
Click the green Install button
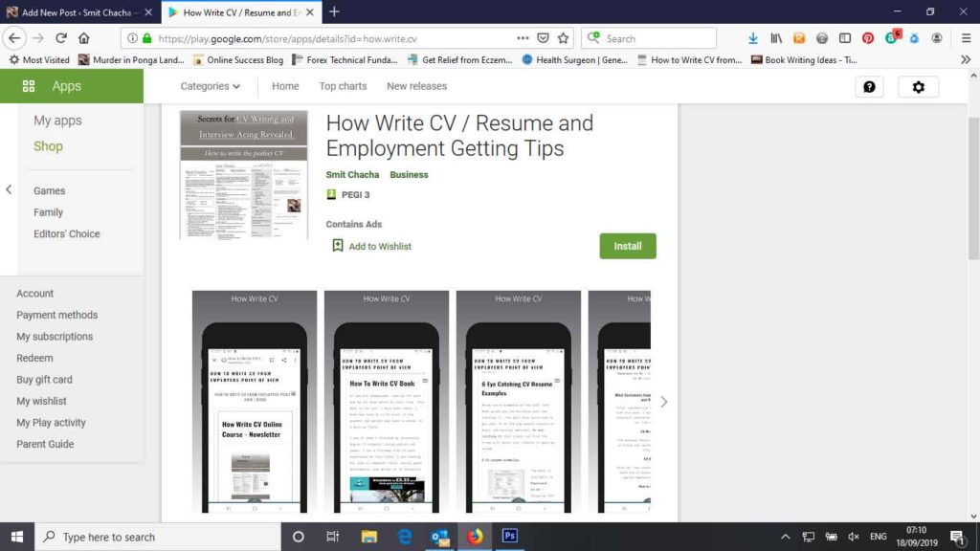click(x=628, y=246)
